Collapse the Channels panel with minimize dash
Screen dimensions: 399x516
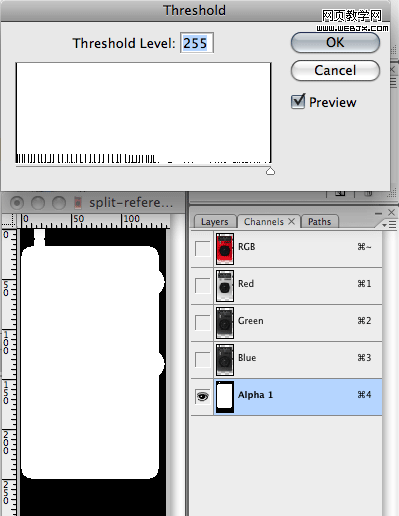point(378,213)
